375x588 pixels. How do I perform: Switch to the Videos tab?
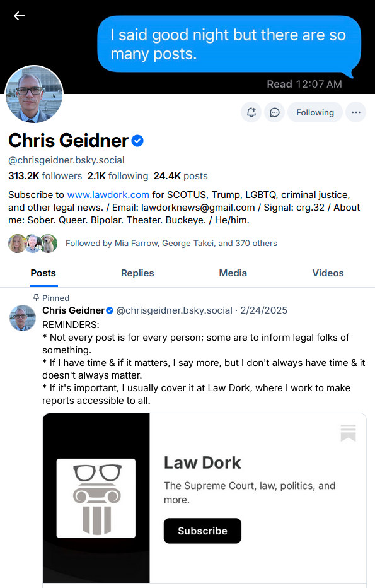coord(328,273)
